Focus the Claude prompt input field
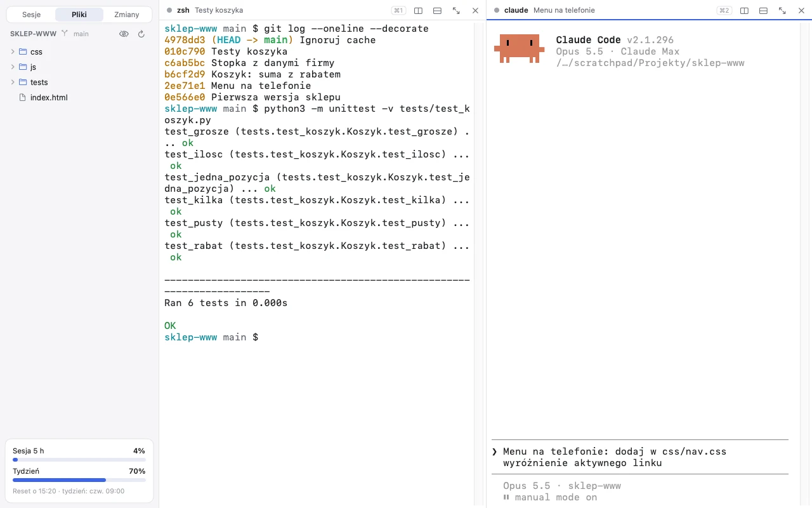Image resolution: width=812 pixels, height=508 pixels. pyautogui.click(x=639, y=457)
